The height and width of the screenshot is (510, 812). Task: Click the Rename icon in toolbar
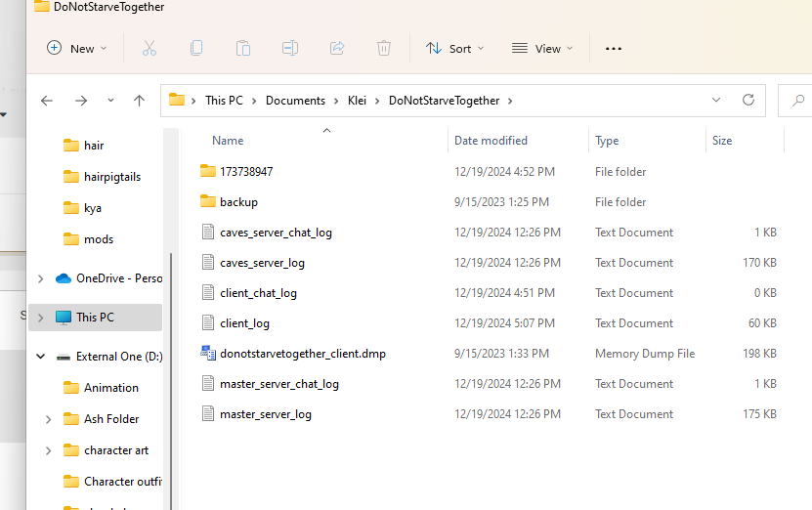coord(290,49)
